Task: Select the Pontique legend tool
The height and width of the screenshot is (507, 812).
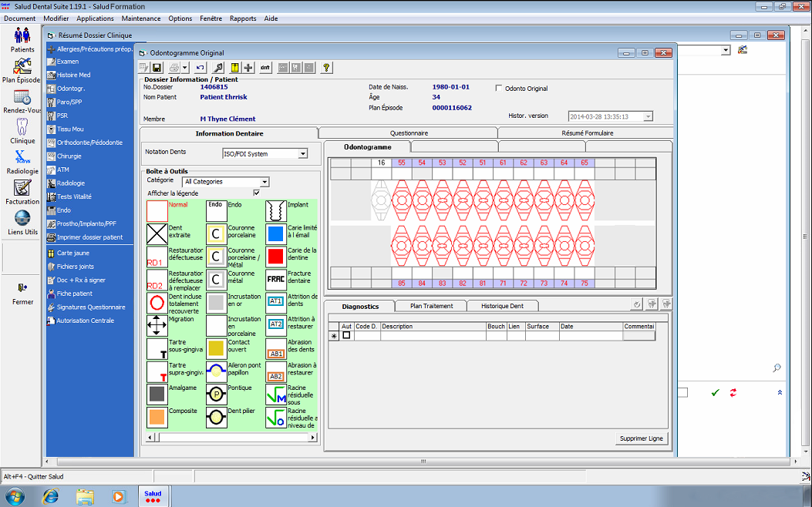Action: coord(217,395)
